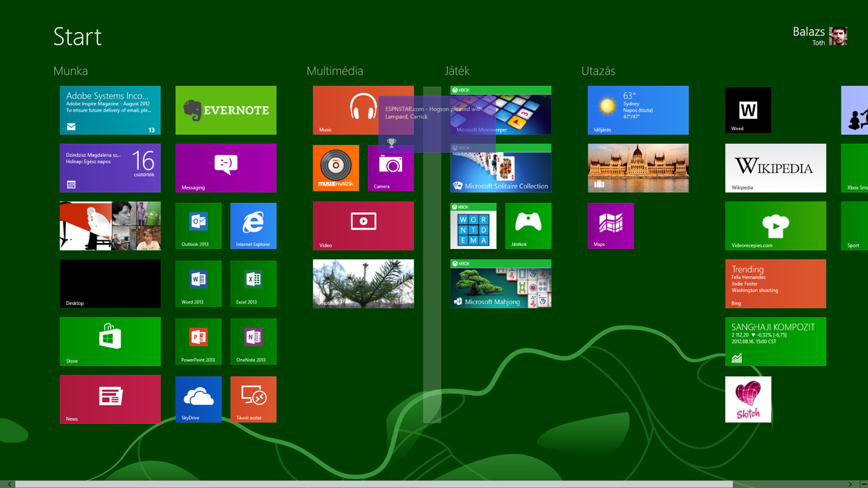Select the Utazás group heading

tap(598, 71)
